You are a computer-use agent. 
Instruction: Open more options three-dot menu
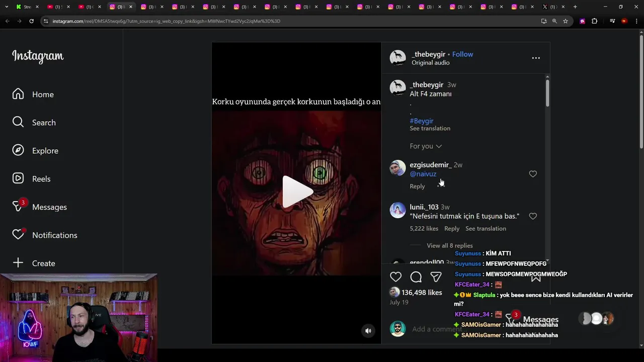(x=536, y=58)
